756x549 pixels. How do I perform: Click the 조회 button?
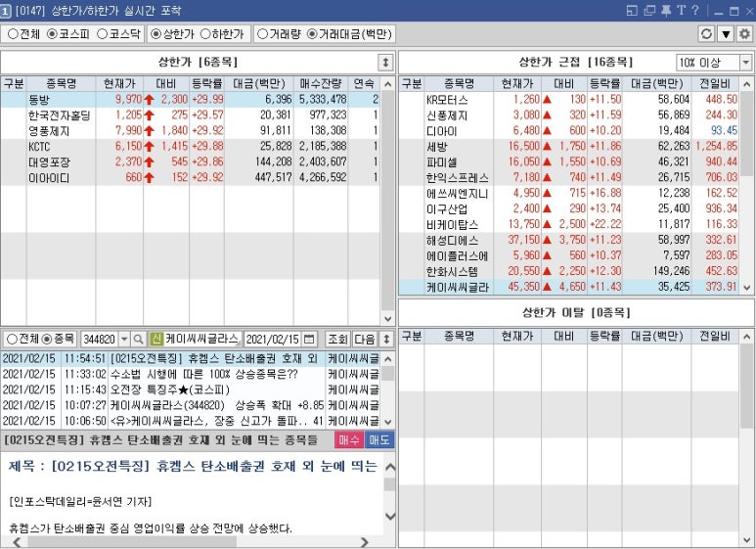pyautogui.click(x=337, y=340)
